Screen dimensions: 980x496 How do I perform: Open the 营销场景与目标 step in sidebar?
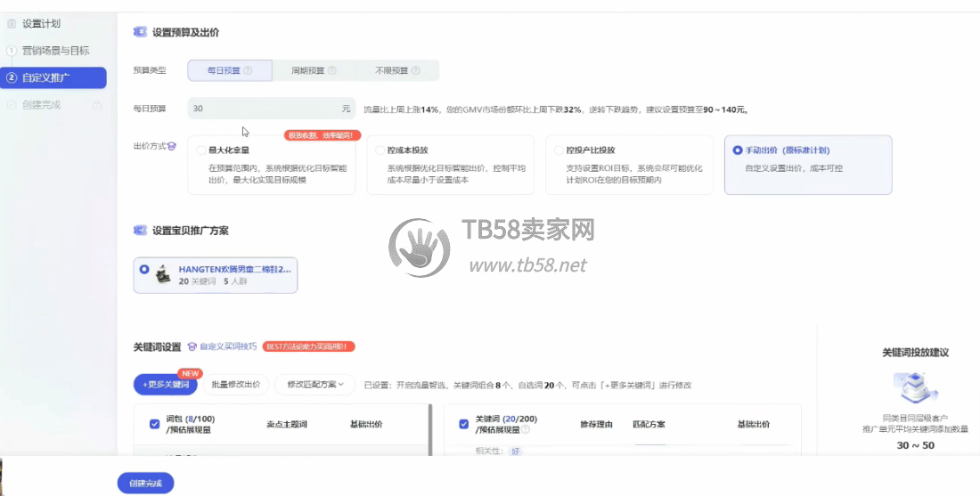53,51
